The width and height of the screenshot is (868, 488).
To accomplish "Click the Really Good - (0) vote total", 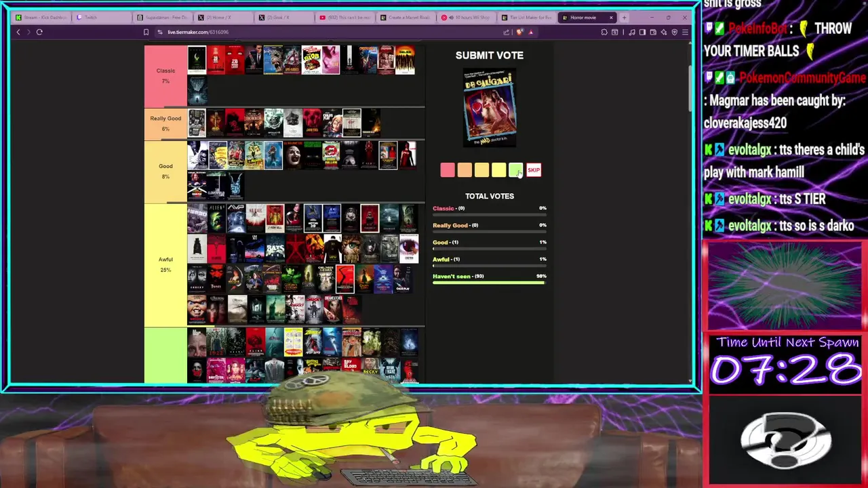I will point(456,225).
